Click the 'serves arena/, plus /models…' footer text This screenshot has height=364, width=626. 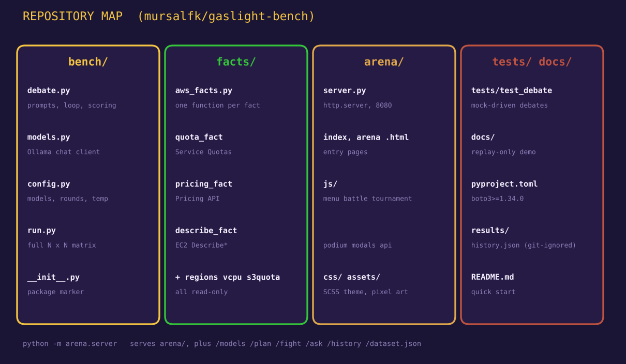[275, 344]
